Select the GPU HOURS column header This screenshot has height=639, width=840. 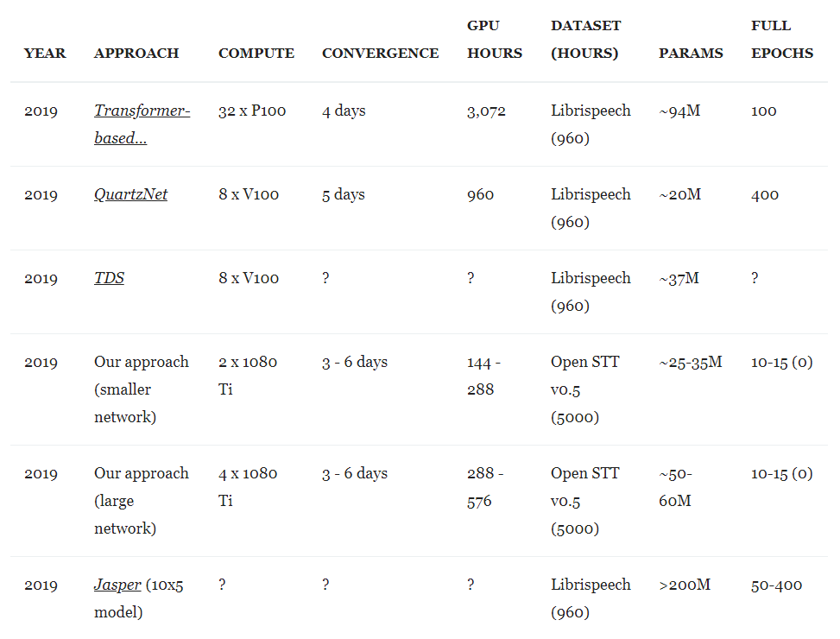[x=495, y=40]
